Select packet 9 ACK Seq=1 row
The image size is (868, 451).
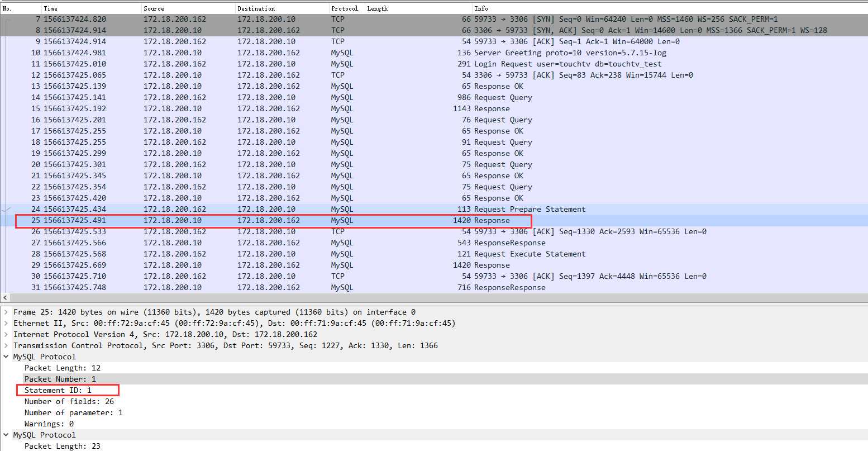coord(434,41)
